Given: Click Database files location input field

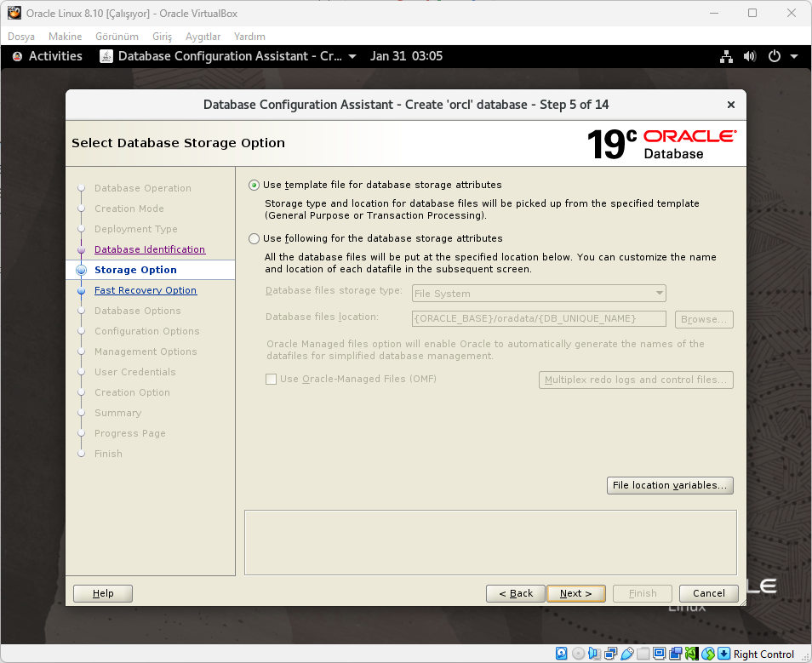Looking at the screenshot, I should [539, 318].
